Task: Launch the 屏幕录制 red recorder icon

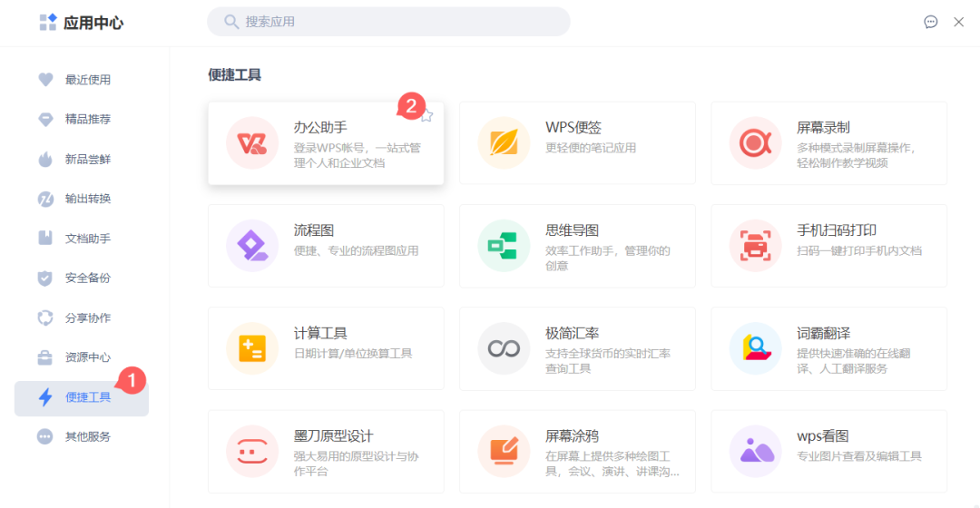Action: [755, 143]
